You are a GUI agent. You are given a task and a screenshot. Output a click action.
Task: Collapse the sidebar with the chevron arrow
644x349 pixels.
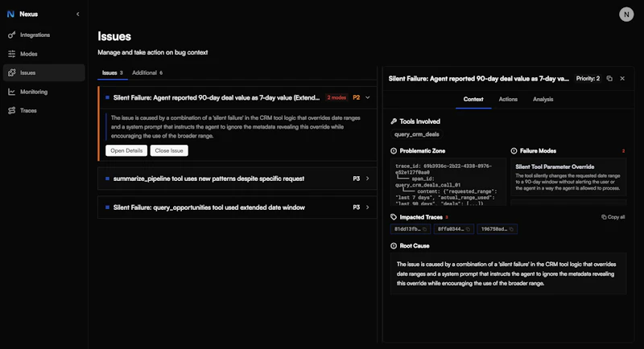(77, 14)
